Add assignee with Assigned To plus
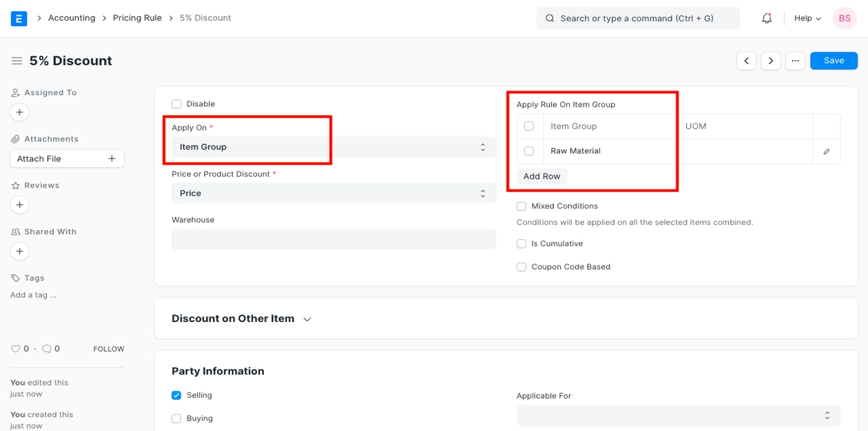 click(x=19, y=112)
